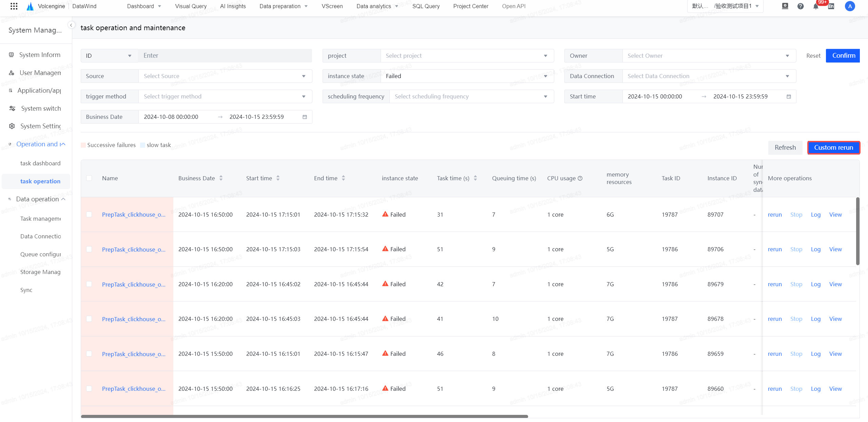Go to Visual Query tab
The height and width of the screenshot is (422, 868).
[191, 6]
